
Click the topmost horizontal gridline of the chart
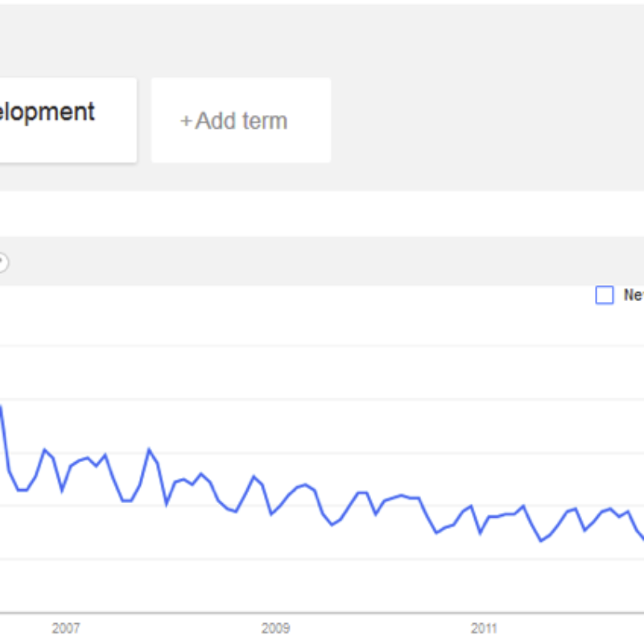[x=322, y=346]
